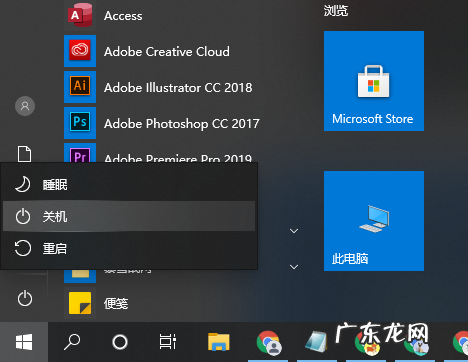Image resolution: width=468 pixels, height=362 pixels.
Task: Open the Microsoft Store tile
Action: [374, 81]
